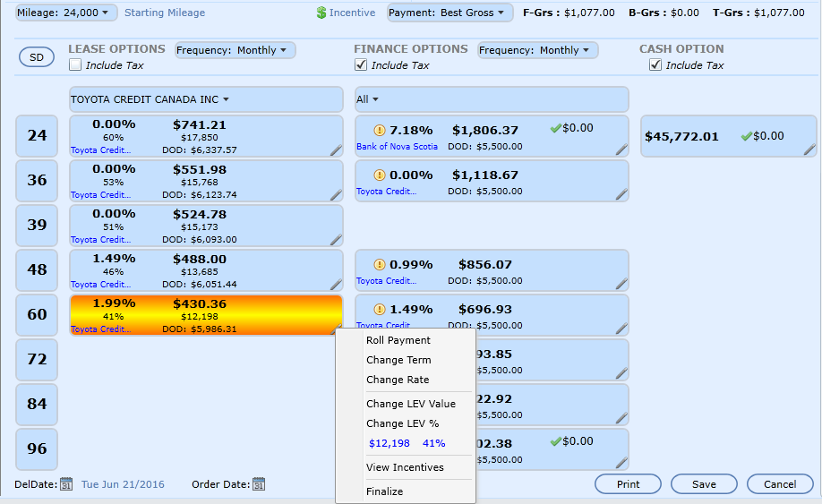Click edit pencil on the cash option tile
The height and width of the screenshot is (504, 822).
(x=809, y=150)
